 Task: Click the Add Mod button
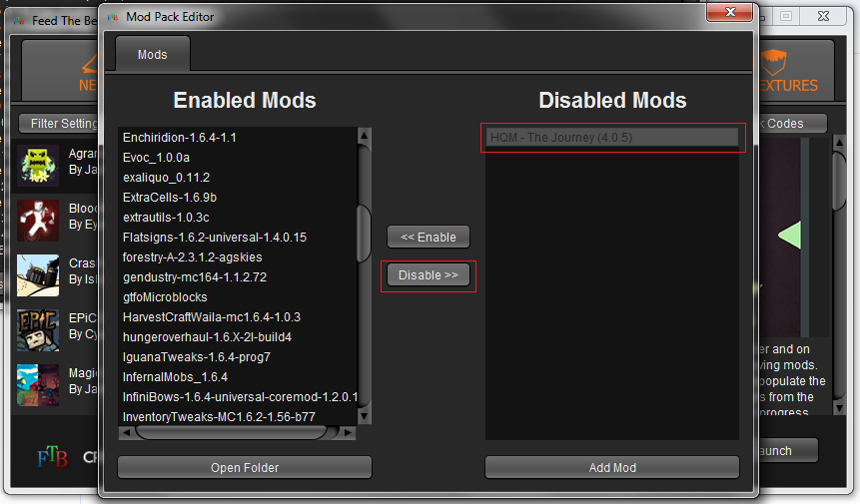[x=612, y=467]
